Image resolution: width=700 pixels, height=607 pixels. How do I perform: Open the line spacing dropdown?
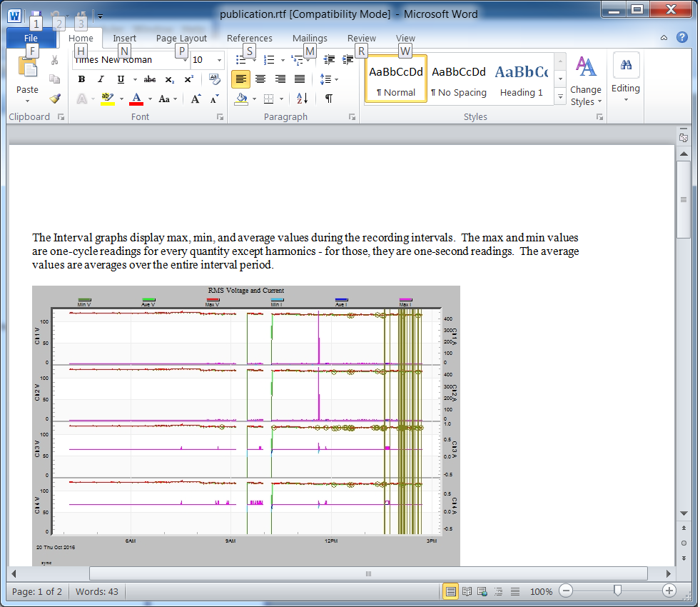point(326,79)
